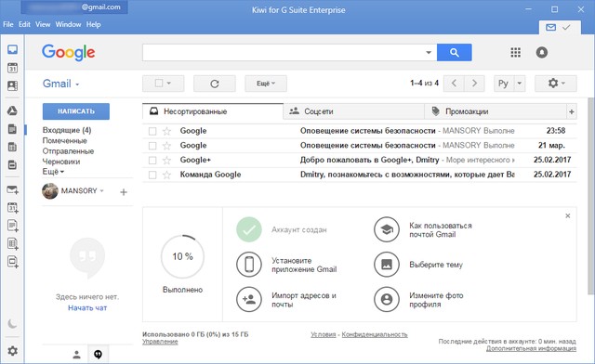
Task: Toggle the do-not-disturb moon icon
Action: [x=12, y=324]
